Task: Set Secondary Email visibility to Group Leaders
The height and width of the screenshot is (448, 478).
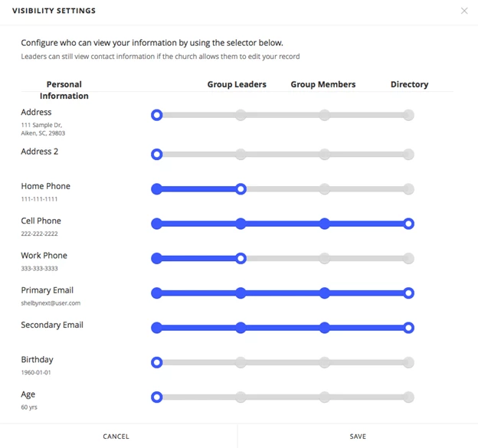Action: [x=241, y=328]
